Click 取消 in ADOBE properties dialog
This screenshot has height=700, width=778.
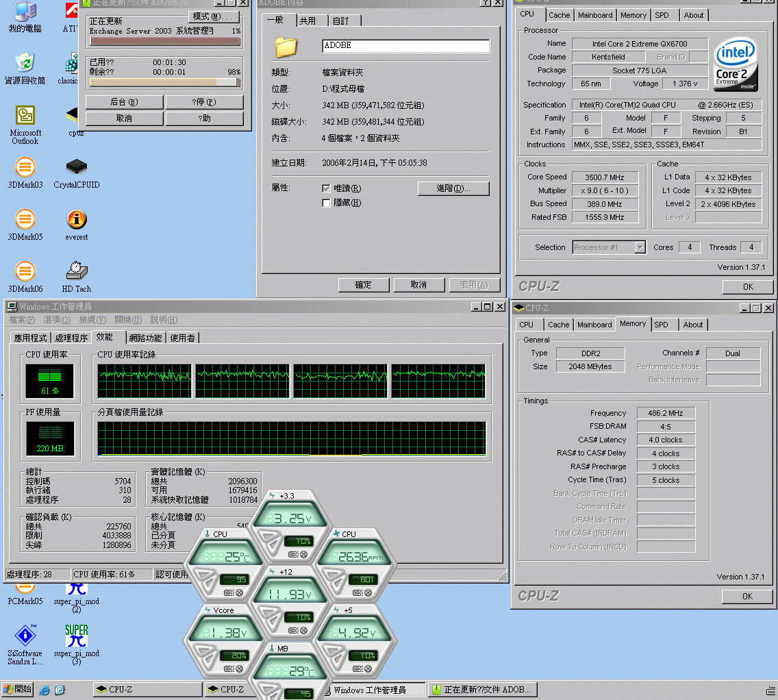(x=418, y=285)
